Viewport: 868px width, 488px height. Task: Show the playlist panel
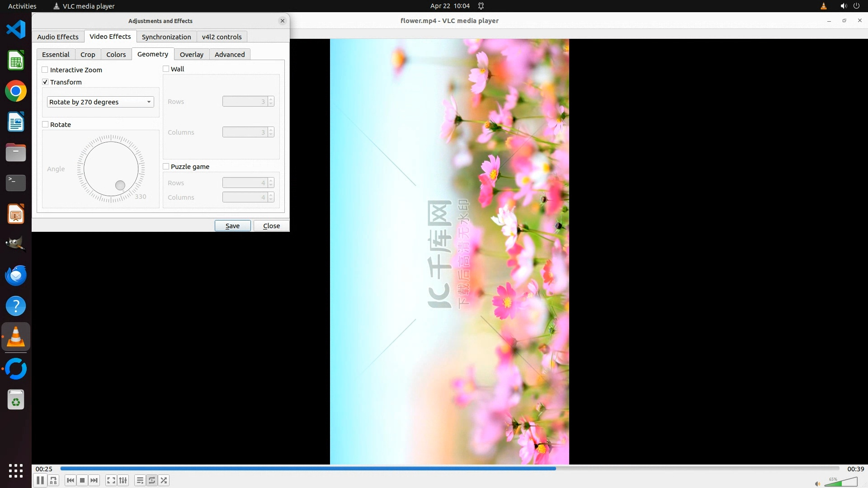tap(140, 480)
